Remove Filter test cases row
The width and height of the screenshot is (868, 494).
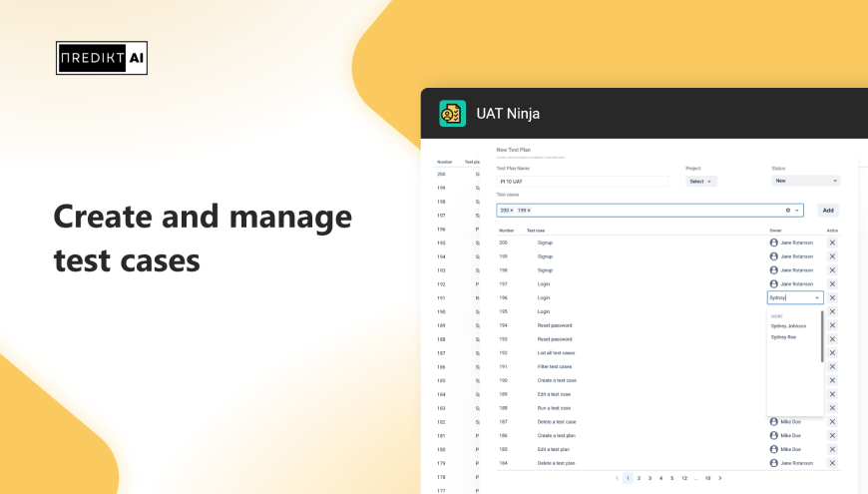[x=832, y=366]
